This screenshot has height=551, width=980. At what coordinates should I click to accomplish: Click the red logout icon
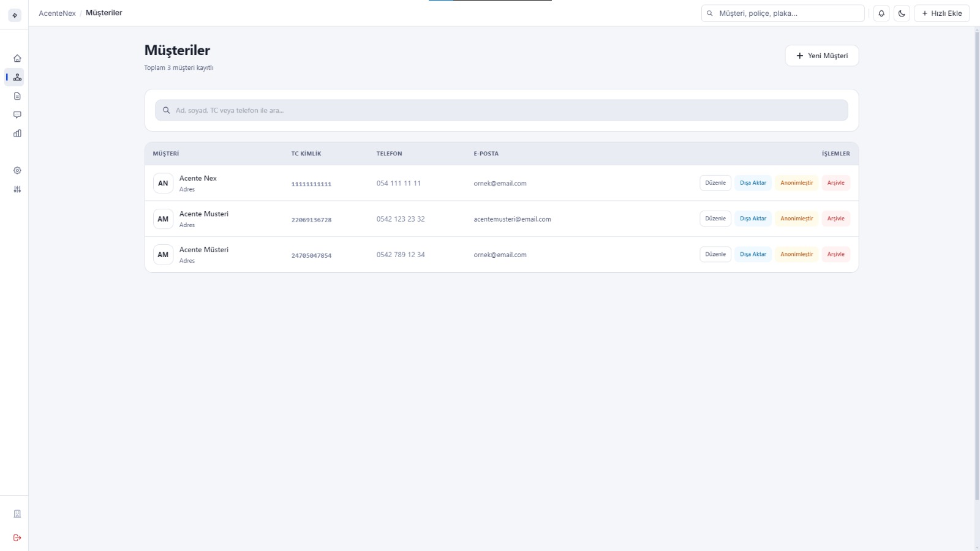(x=17, y=538)
